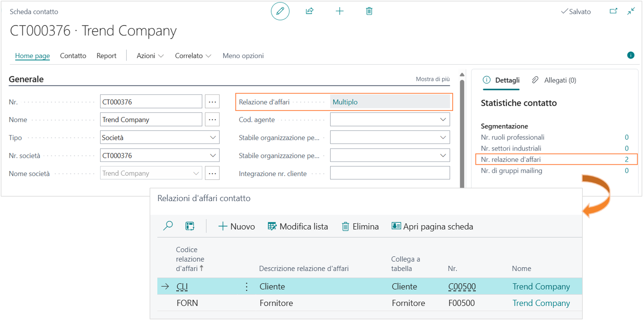The height and width of the screenshot is (322, 644).
Task: Click the plus icon to add new contact
Action: click(x=339, y=11)
